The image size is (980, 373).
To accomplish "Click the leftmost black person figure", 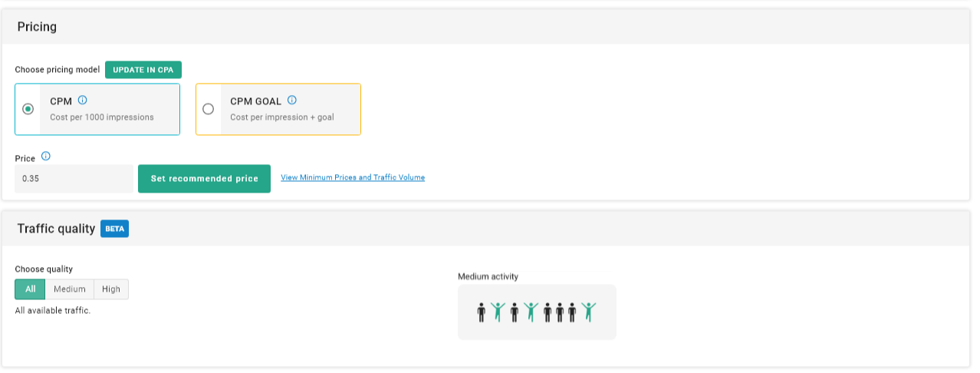I will (482, 312).
